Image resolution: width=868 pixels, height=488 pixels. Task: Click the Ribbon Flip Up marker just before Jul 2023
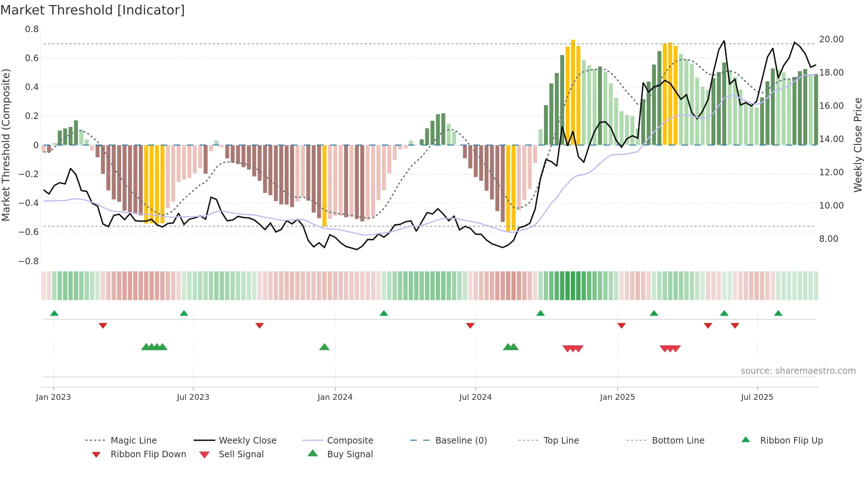click(x=184, y=313)
